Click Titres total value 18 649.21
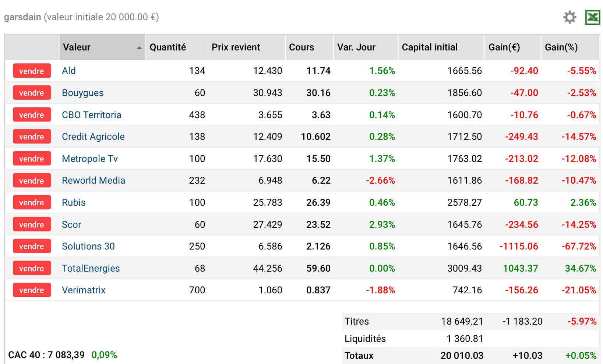The width and height of the screenshot is (603, 364). point(462,321)
